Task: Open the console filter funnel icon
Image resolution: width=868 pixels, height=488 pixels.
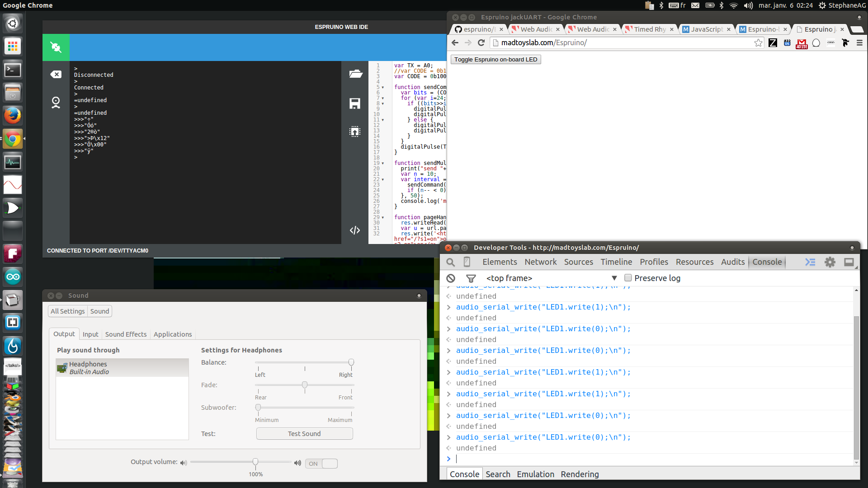Action: (471, 278)
